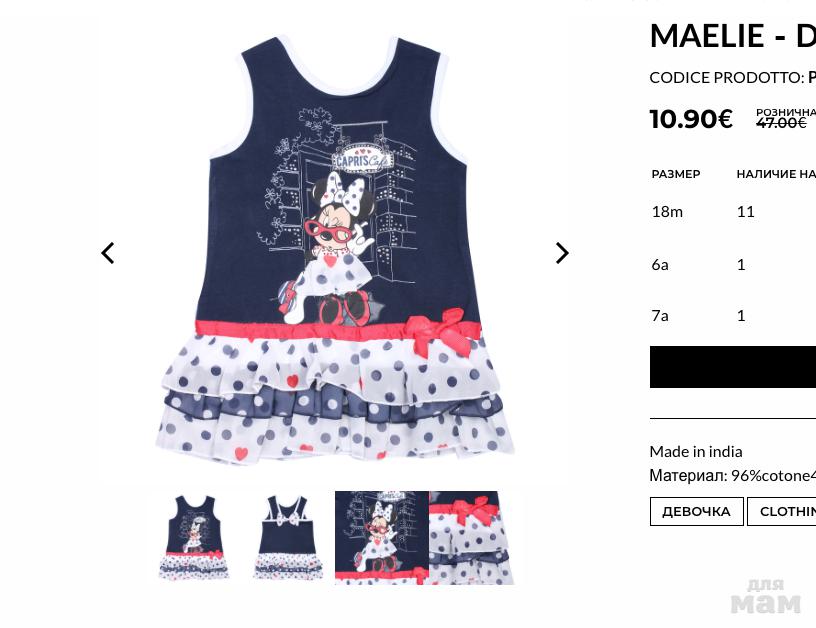
Task: Click the 10.90€ sale price
Action: pos(691,119)
